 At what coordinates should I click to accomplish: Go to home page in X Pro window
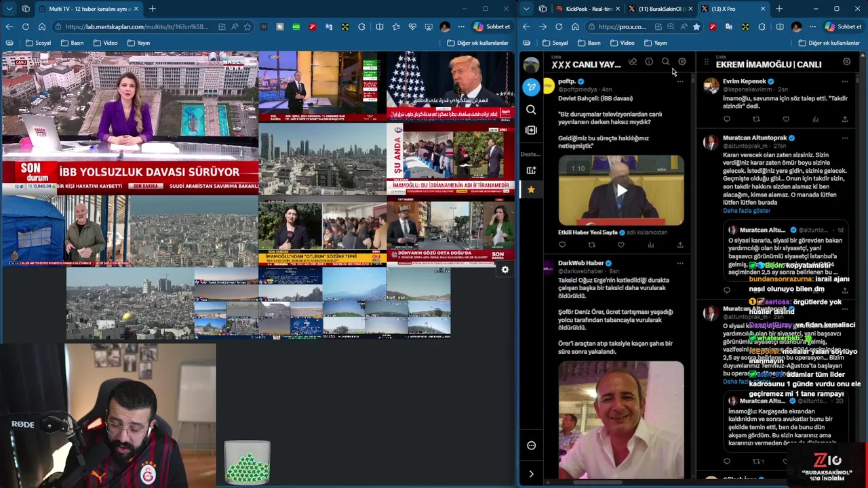click(x=575, y=26)
